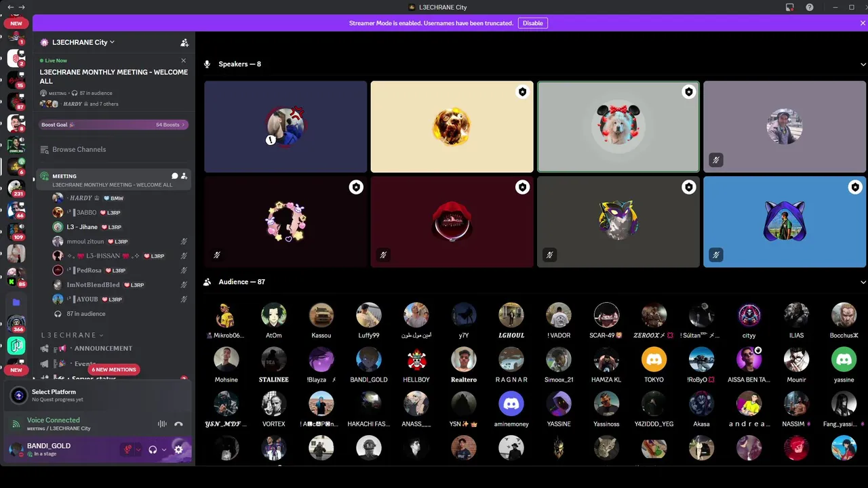
Task: Collapse the Speakers section chevron
Action: coord(863,64)
